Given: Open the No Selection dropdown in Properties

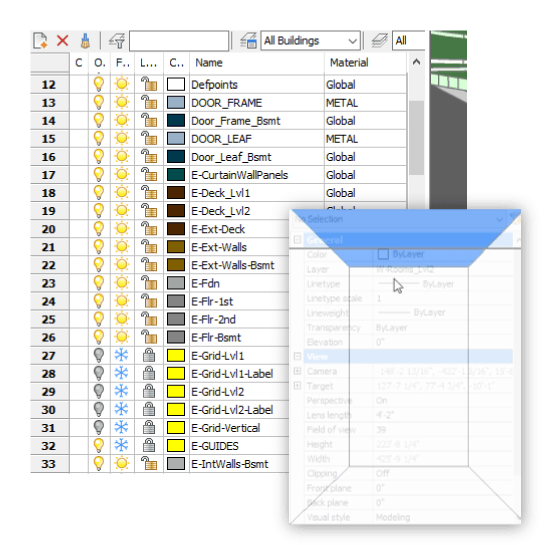Looking at the screenshot, I should coord(499,220).
